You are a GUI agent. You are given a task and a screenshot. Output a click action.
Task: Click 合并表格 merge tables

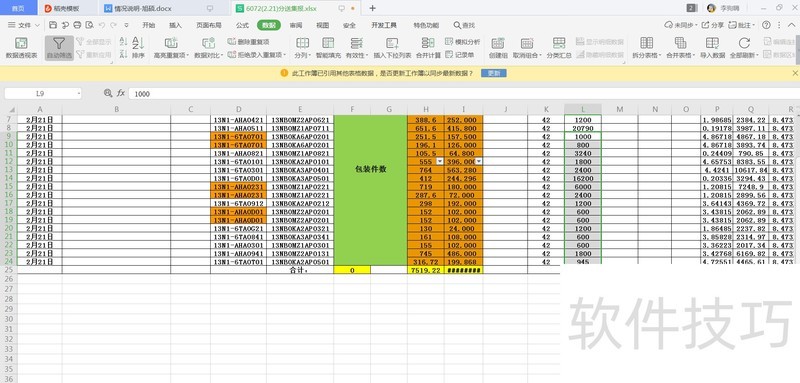tap(681, 48)
